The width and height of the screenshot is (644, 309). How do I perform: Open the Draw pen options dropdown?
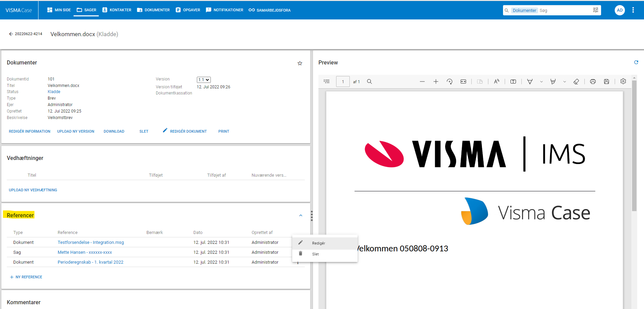[x=541, y=82]
